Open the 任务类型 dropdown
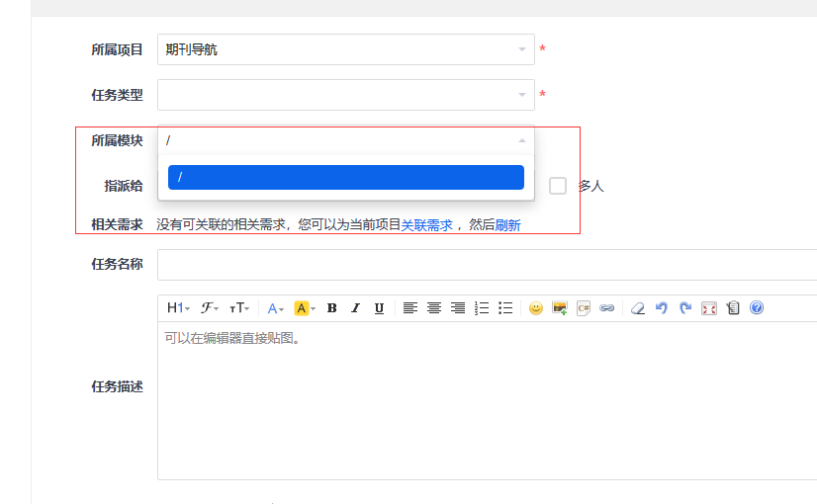This screenshot has width=817, height=504. pyautogui.click(x=346, y=95)
